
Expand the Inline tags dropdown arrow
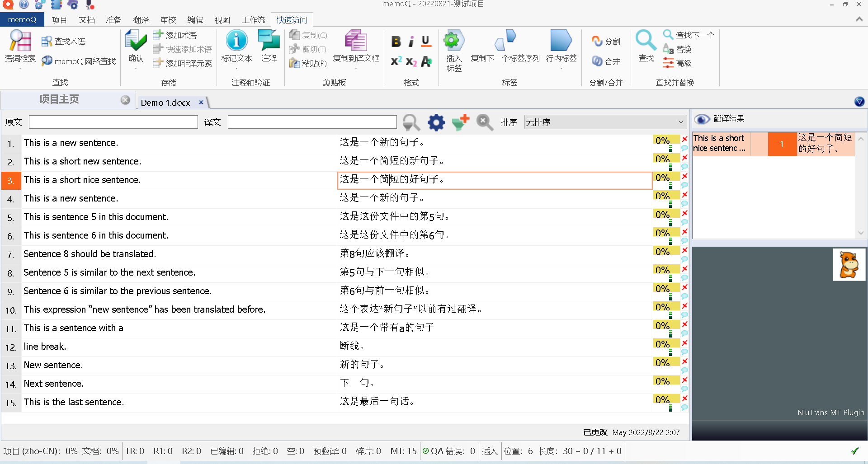coord(561,69)
